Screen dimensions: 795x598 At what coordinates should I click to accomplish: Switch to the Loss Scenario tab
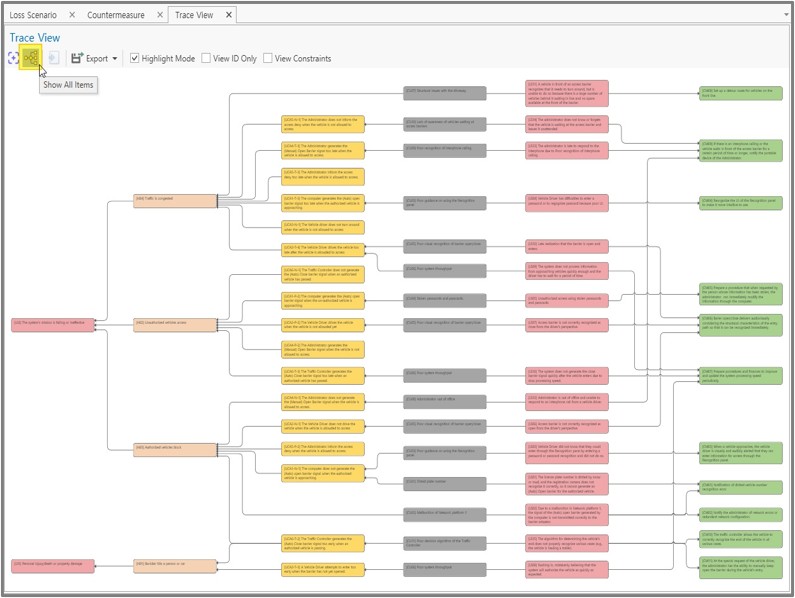[x=33, y=15]
